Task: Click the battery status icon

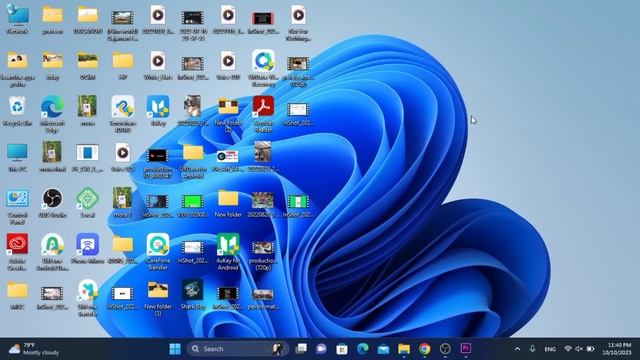Action: tap(590, 349)
